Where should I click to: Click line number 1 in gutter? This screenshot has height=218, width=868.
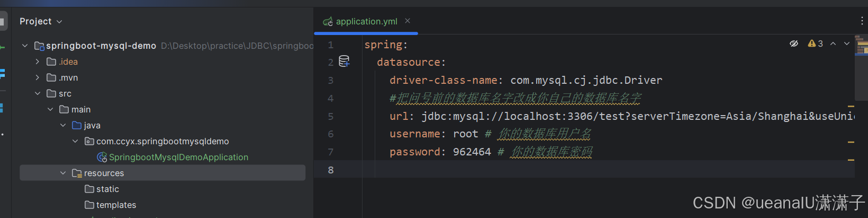(331, 45)
